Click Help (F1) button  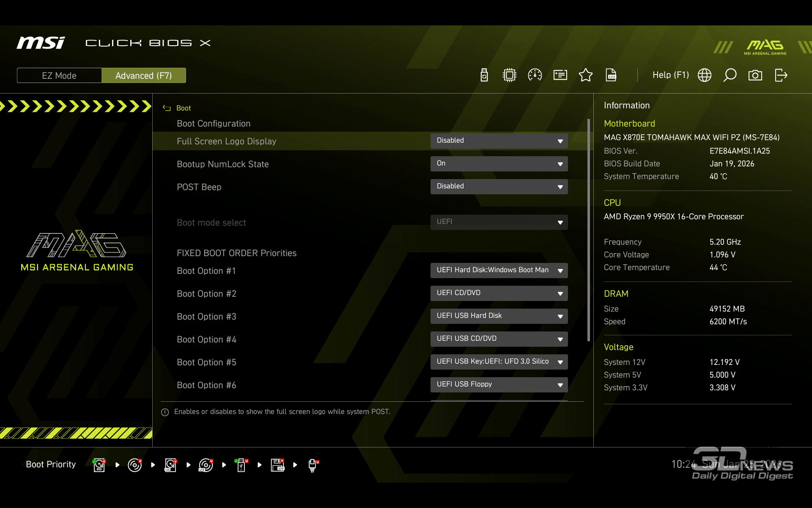tap(670, 75)
